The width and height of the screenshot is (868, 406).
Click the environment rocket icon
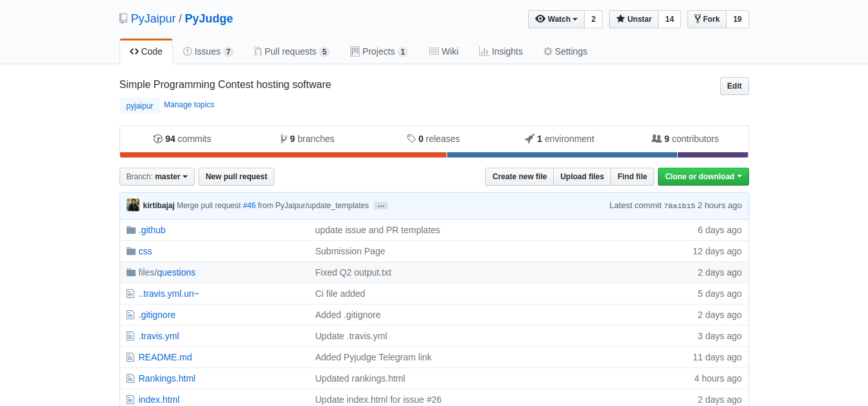(x=529, y=139)
